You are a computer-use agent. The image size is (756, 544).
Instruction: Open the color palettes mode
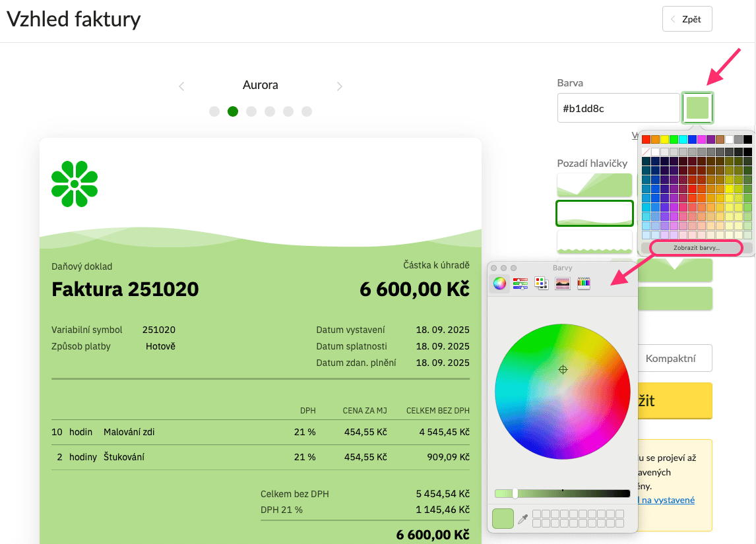point(542,284)
